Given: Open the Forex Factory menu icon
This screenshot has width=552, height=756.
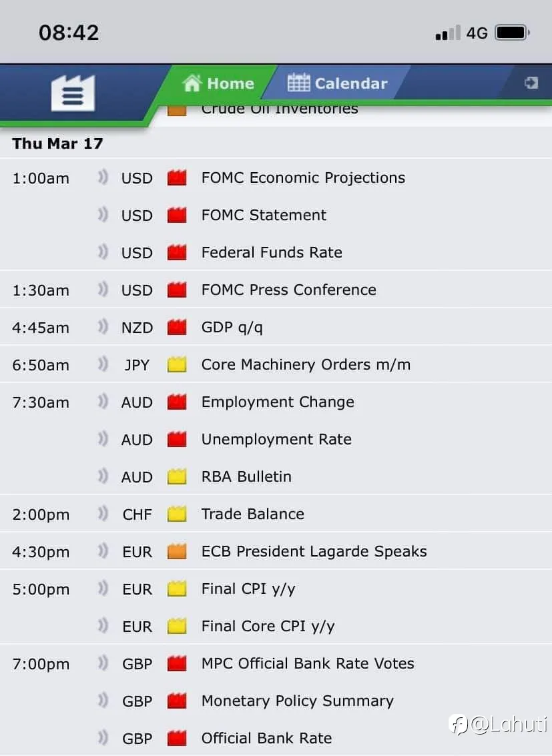Looking at the screenshot, I should (73, 93).
